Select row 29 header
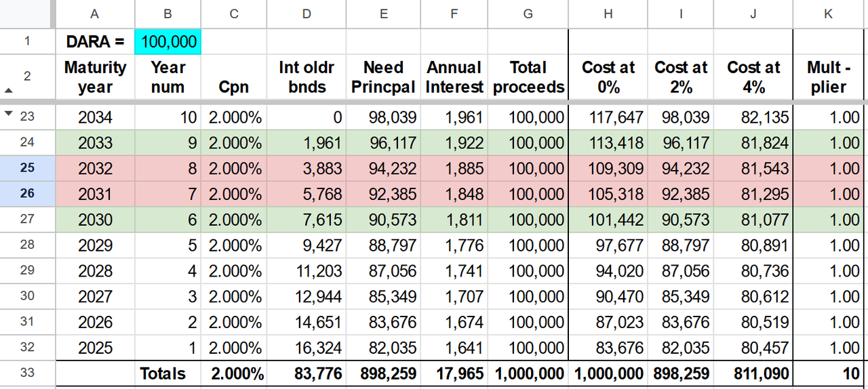 (x=27, y=271)
